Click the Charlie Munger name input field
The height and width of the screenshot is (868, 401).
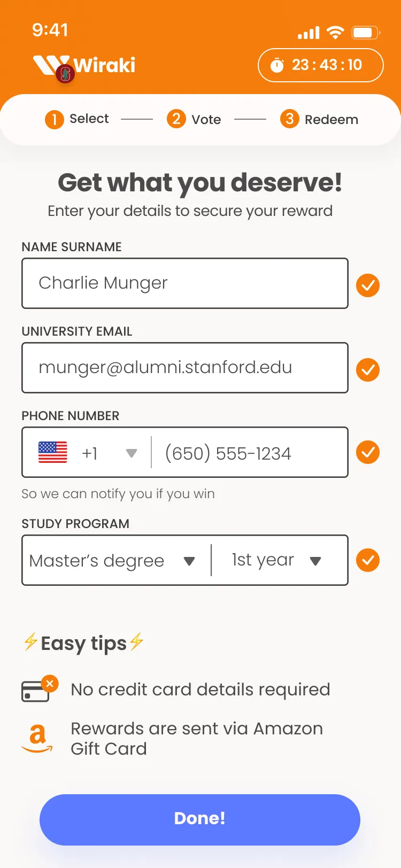pos(185,283)
